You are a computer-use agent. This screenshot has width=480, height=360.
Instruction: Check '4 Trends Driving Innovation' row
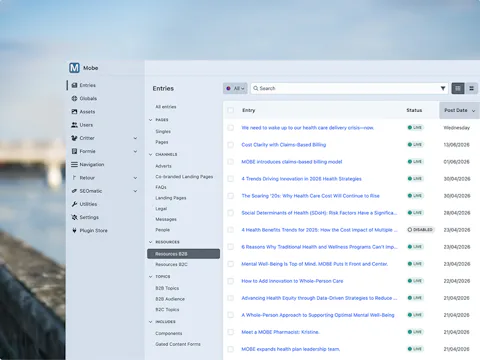(x=230, y=179)
